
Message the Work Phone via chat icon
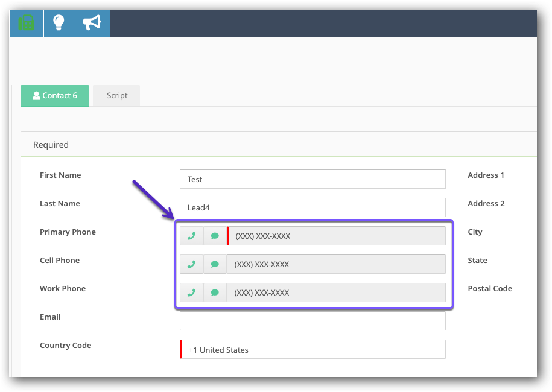(x=215, y=292)
